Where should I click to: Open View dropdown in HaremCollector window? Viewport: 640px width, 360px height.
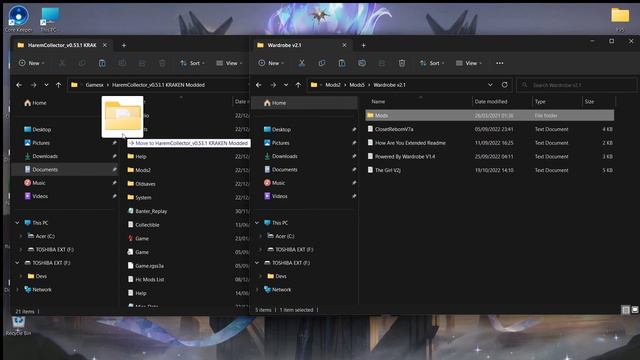(x=229, y=63)
